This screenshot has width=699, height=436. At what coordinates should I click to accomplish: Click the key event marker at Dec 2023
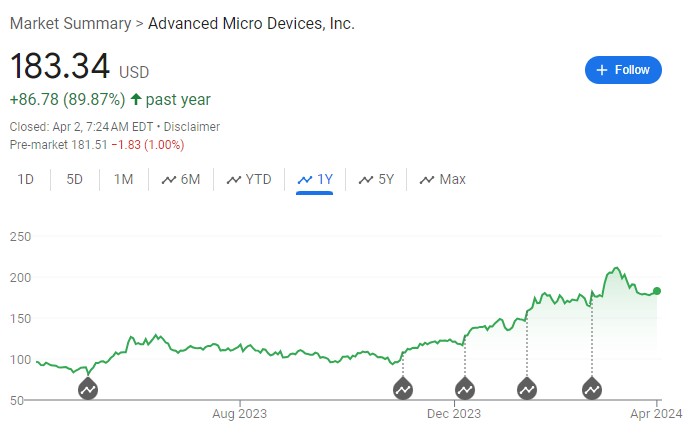click(465, 388)
